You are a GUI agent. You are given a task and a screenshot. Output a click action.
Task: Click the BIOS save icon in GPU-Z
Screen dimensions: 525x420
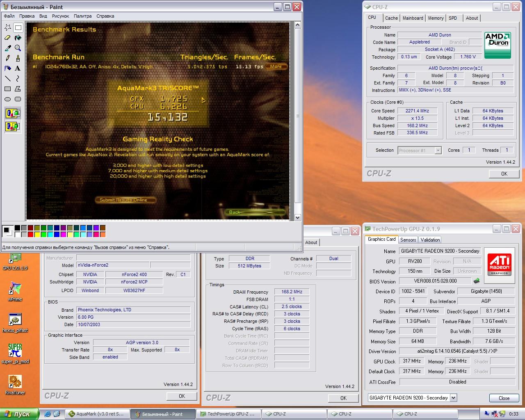point(477,281)
